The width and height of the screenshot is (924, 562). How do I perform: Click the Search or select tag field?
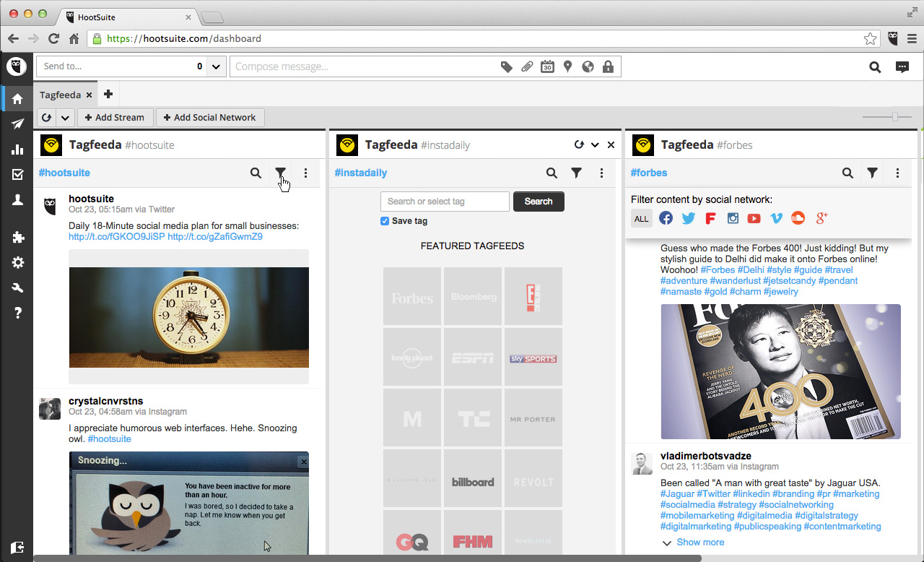point(445,202)
